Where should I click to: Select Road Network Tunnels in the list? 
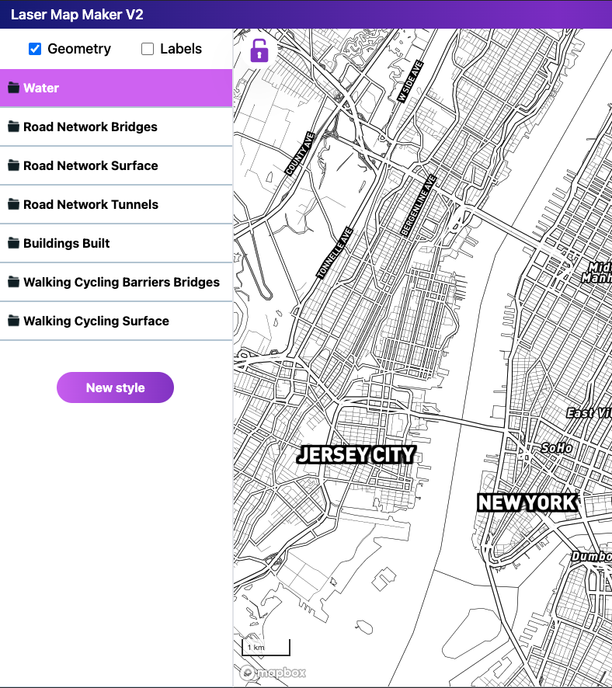(116, 204)
